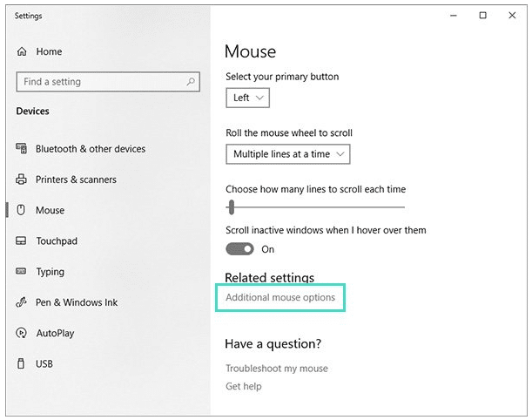Click the Get help link
Screen dimensions: 532x420
pos(244,387)
